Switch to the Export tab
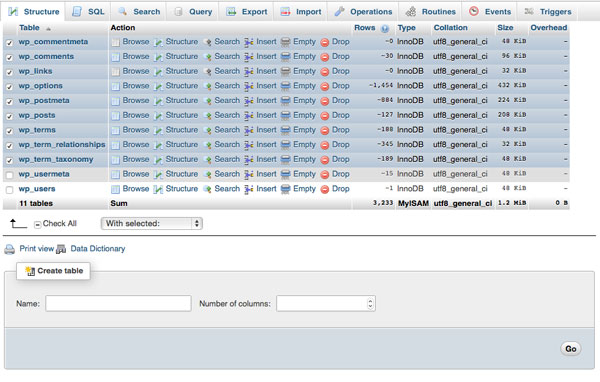 click(x=247, y=11)
